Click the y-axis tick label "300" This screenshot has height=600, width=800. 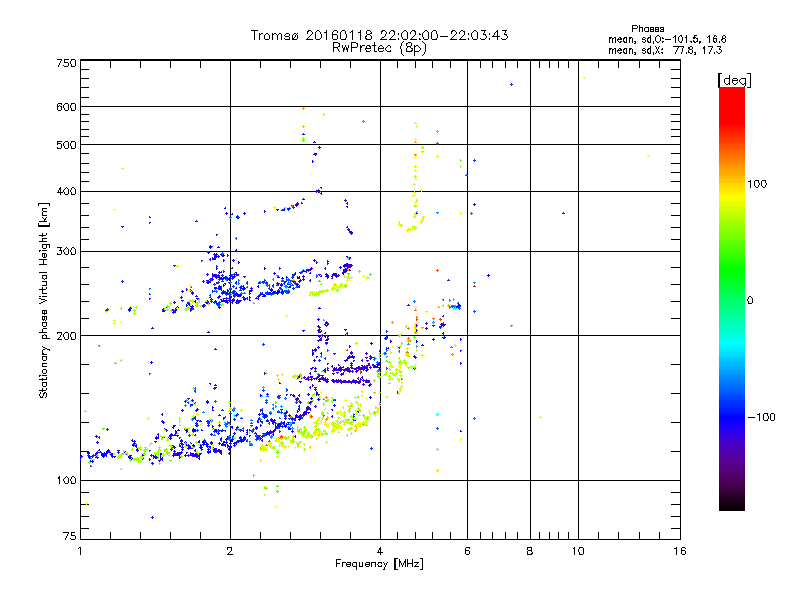[x=66, y=252]
